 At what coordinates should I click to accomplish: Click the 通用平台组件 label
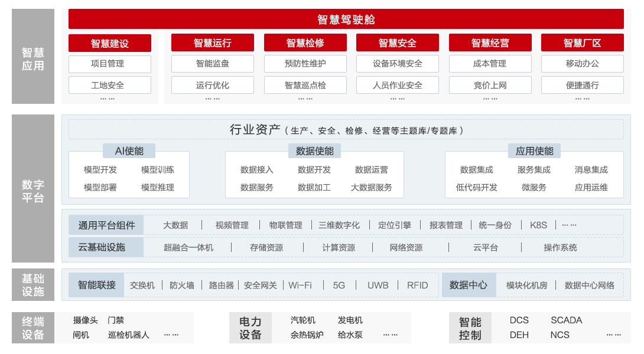pyautogui.click(x=106, y=225)
